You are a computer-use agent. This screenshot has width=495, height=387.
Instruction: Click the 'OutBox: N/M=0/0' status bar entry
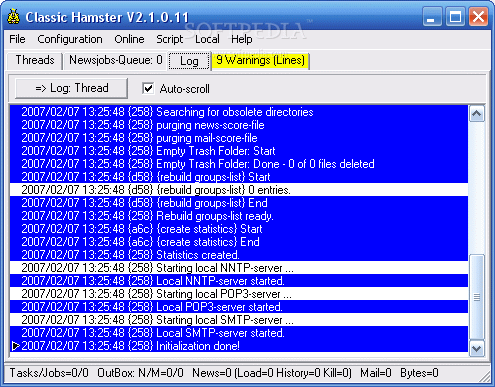coord(140,373)
